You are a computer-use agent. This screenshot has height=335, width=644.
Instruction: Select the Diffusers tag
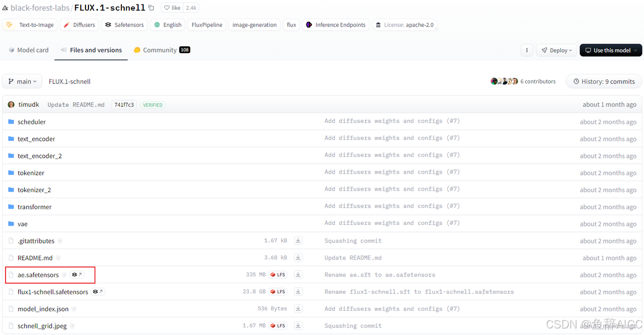(x=79, y=25)
